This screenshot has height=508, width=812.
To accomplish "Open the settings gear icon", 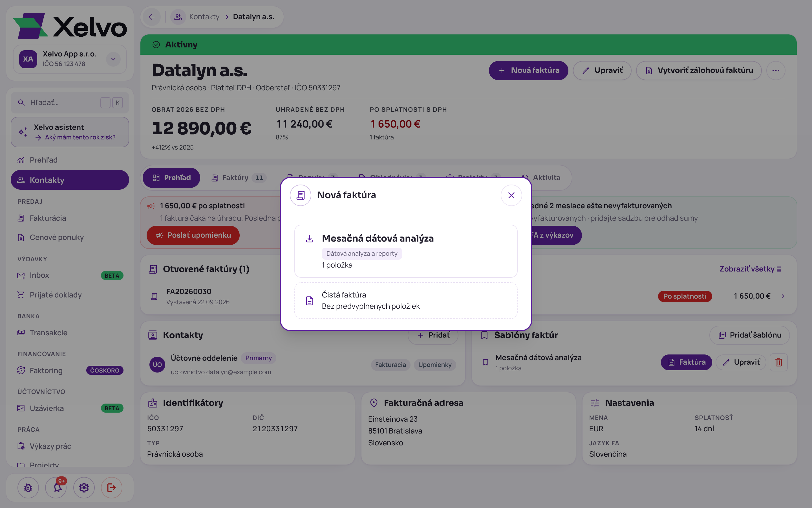I will pyautogui.click(x=84, y=487).
